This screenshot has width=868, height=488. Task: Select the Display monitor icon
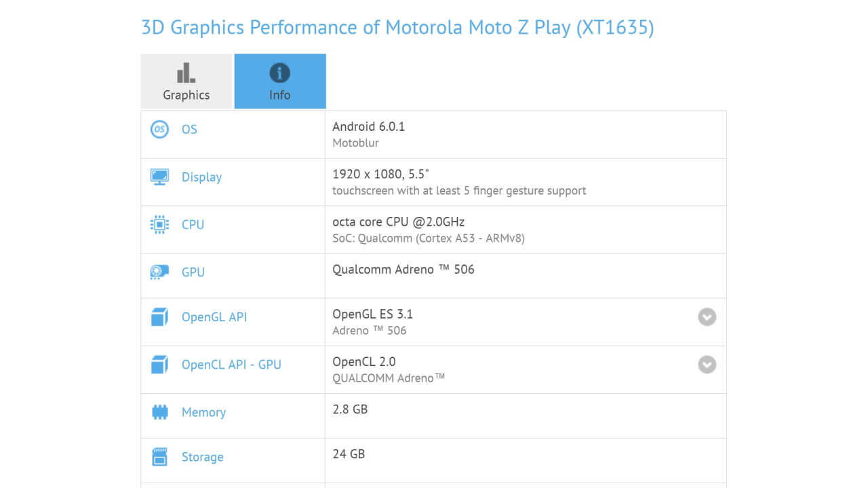[x=159, y=176]
